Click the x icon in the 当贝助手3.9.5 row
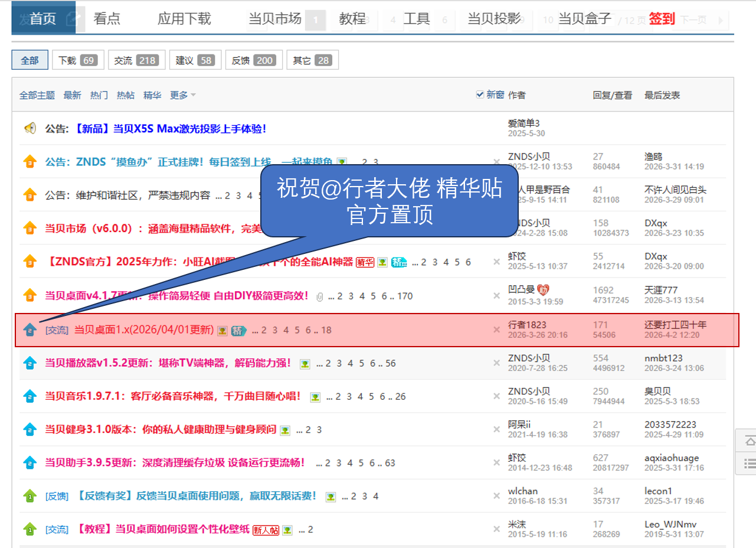The height and width of the screenshot is (548, 756). [x=497, y=462]
